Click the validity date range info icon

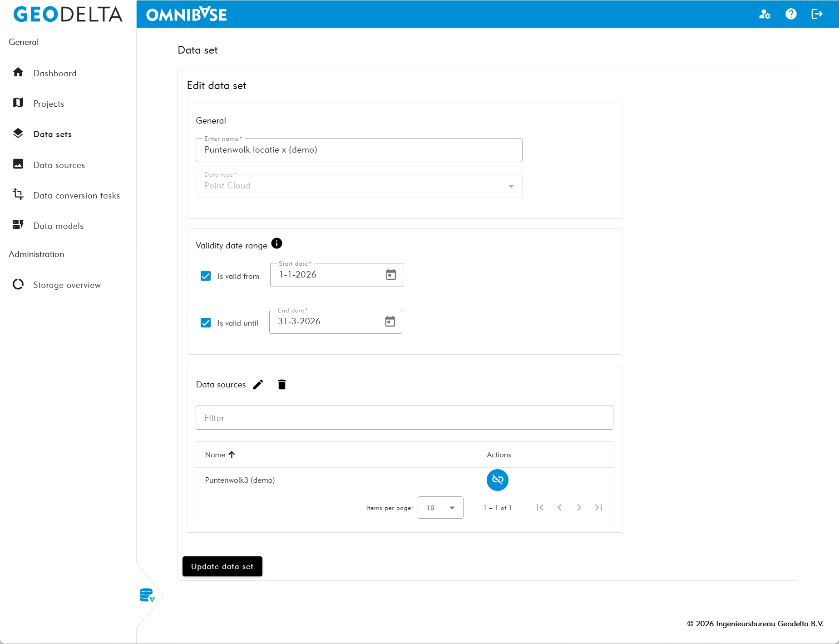[276, 244]
